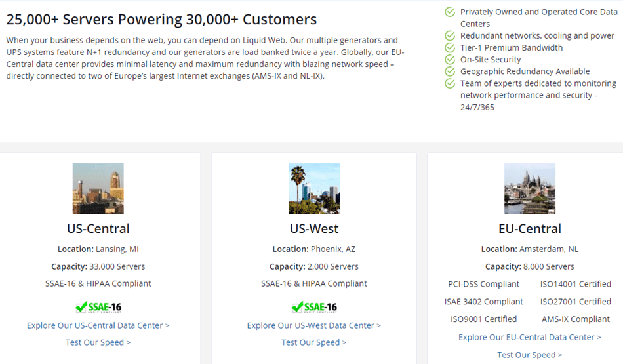
Task: Click PCI-DSS Compliant text
Action: click(483, 284)
